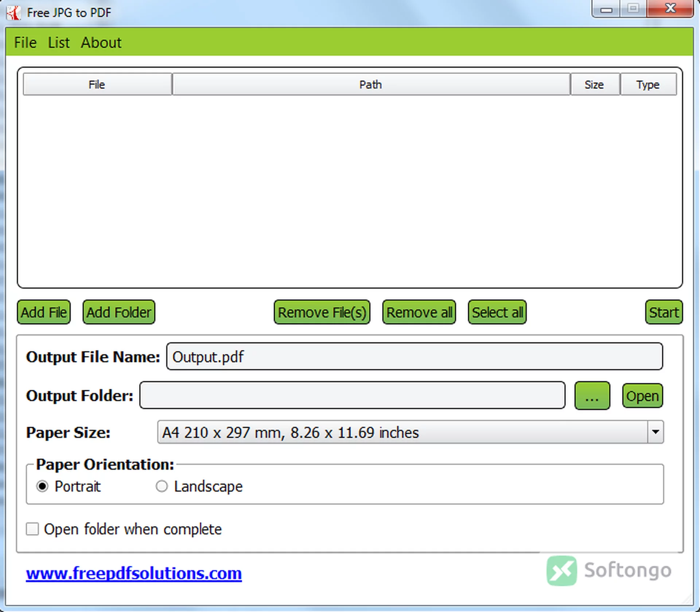Click the Free JPG to PDF app icon
The image size is (700, 612).
point(13,13)
